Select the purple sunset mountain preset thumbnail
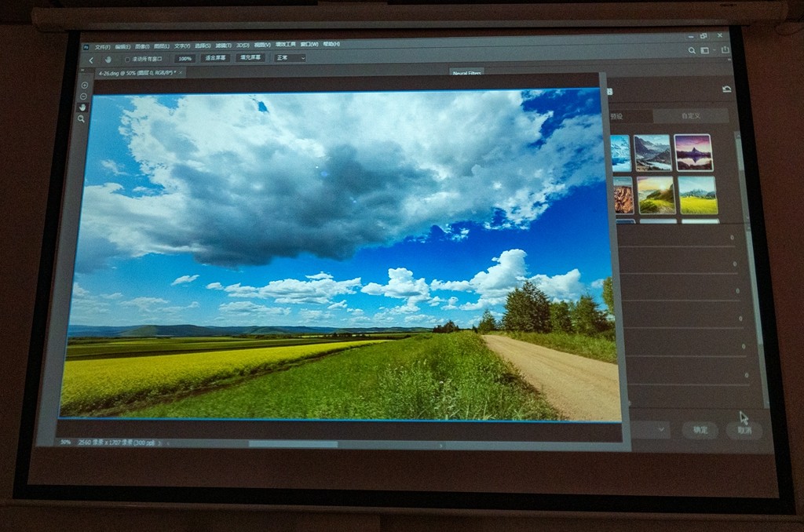This screenshot has width=804, height=532. click(693, 152)
